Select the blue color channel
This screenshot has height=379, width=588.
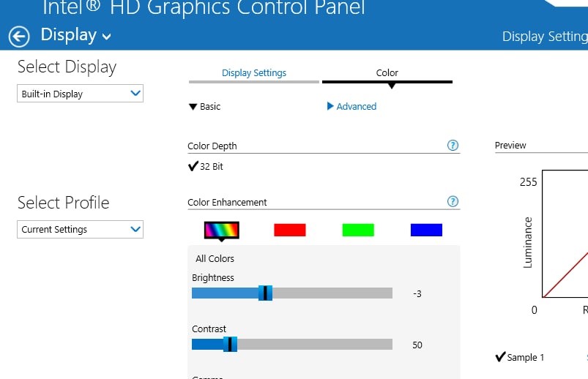pyautogui.click(x=426, y=230)
